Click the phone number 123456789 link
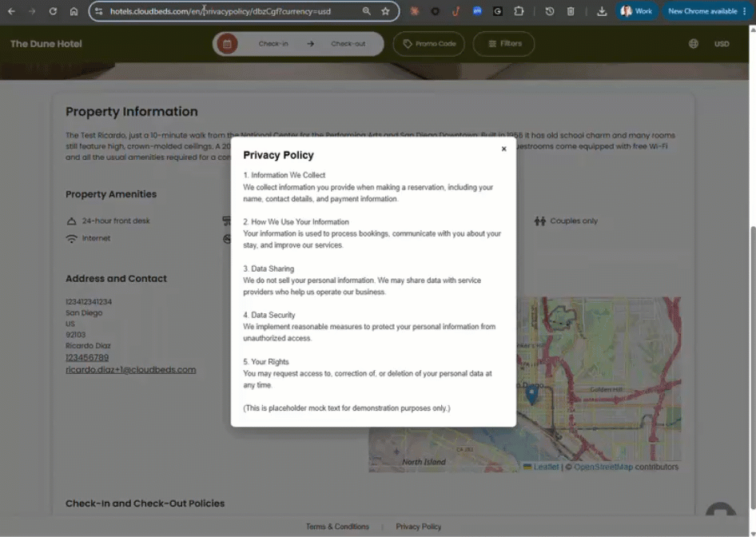 87,358
